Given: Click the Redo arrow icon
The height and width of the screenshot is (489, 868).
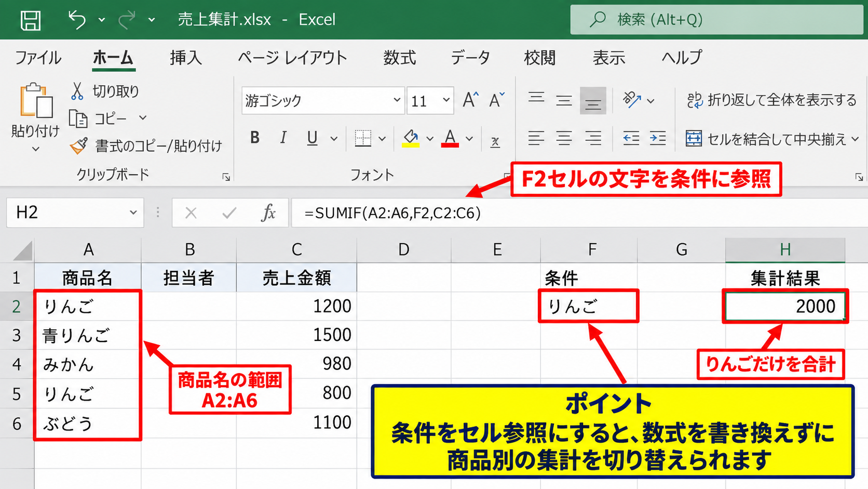Looking at the screenshot, I should [126, 20].
